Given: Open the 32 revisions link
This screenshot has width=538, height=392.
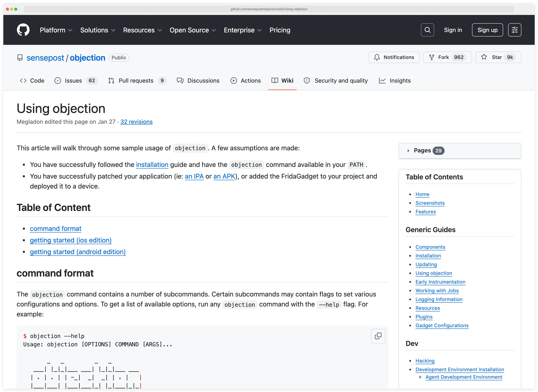Looking at the screenshot, I should (x=136, y=122).
